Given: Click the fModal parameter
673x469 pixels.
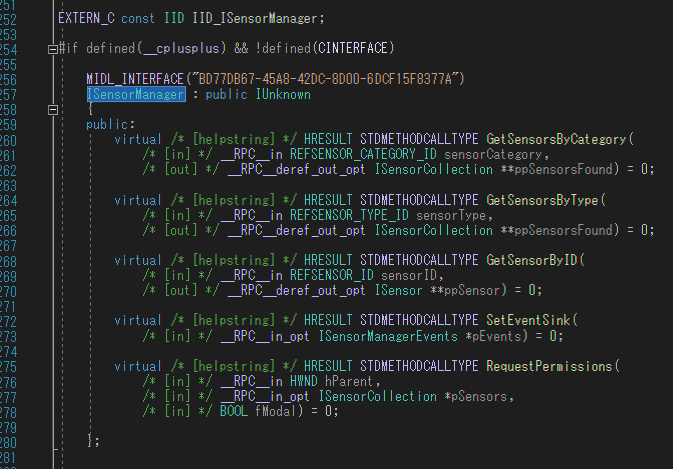Looking at the screenshot, I should click(276, 411).
